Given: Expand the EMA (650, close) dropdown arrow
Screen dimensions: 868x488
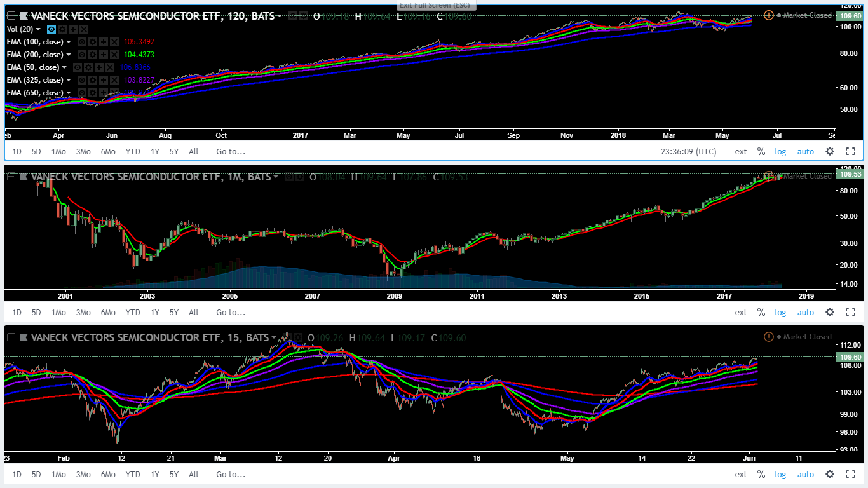Looking at the screenshot, I should coord(69,93).
